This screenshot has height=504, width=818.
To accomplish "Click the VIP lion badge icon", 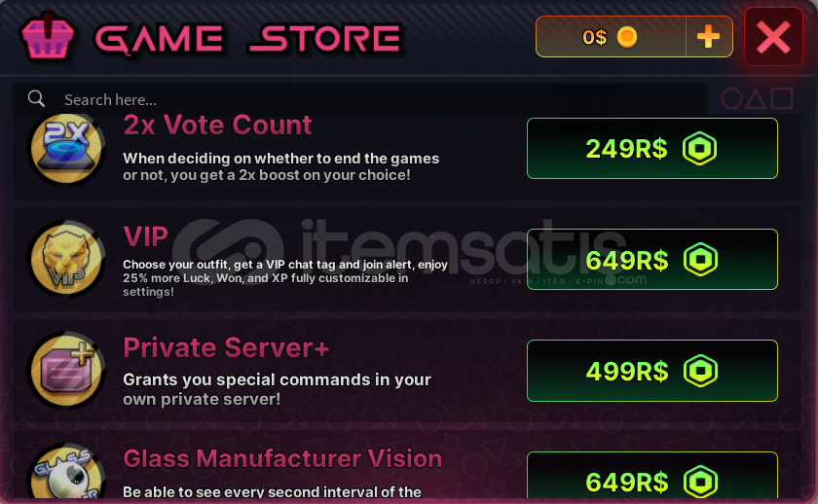I will coord(66,259).
